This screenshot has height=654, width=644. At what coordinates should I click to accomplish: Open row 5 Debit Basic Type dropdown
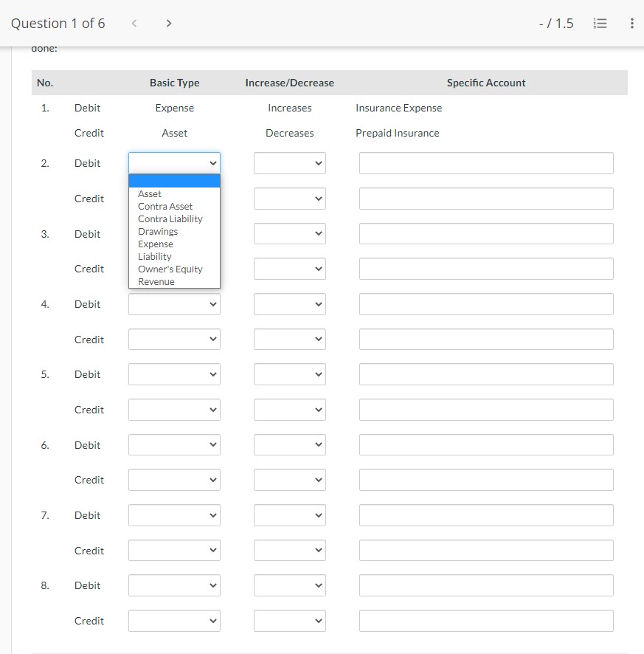coord(174,374)
